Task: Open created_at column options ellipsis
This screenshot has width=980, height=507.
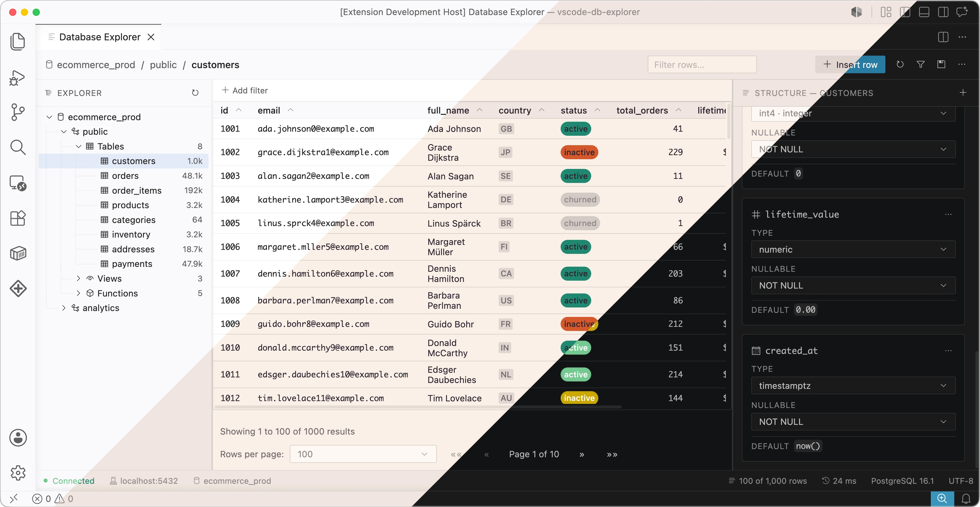Action: 948,351
